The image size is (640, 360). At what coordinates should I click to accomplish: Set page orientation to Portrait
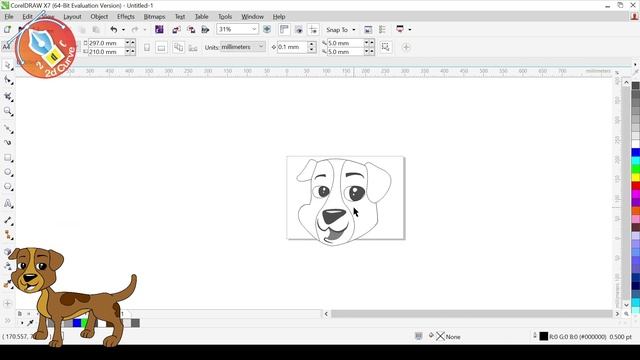click(147, 47)
